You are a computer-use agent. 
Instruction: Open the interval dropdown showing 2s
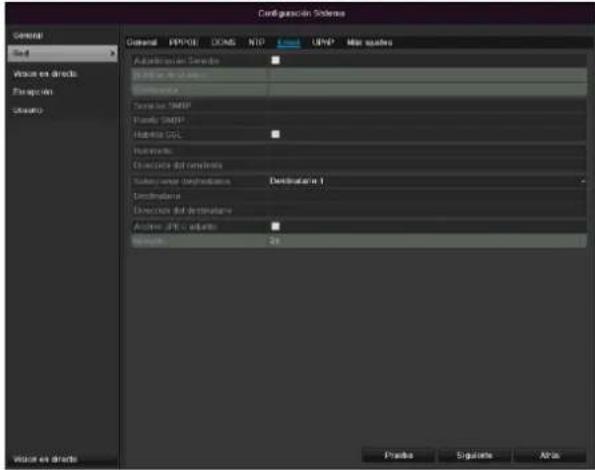coord(427,241)
